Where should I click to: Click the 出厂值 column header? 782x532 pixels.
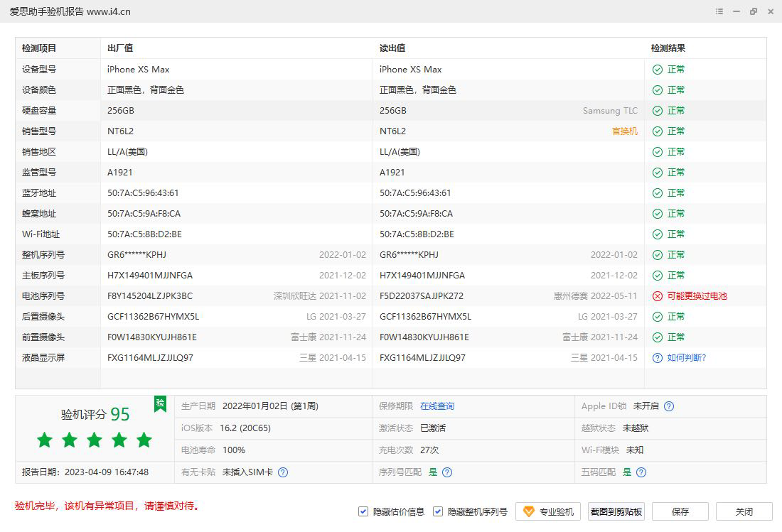point(120,48)
